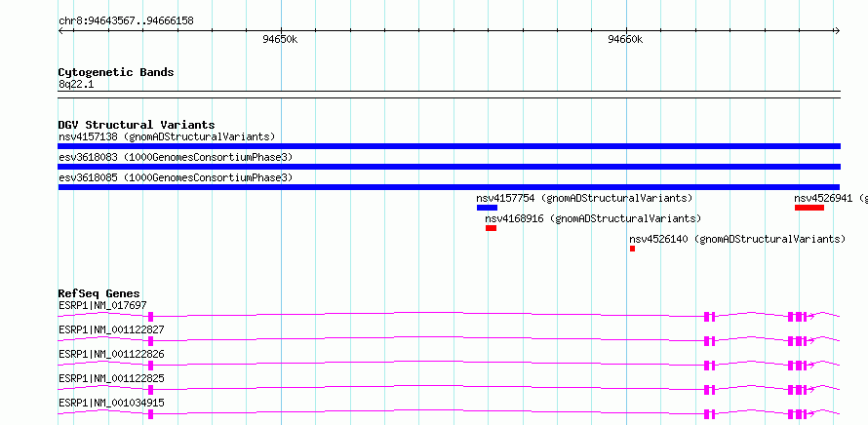This screenshot has height=425, width=868.
Task: Click the tiny red nsv4526140 bar
Action: coord(632,249)
